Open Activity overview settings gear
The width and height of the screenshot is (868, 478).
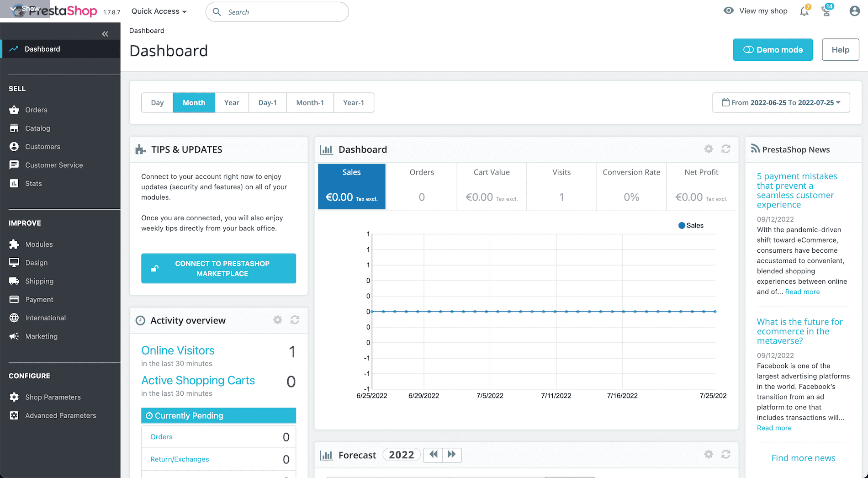coord(278,320)
